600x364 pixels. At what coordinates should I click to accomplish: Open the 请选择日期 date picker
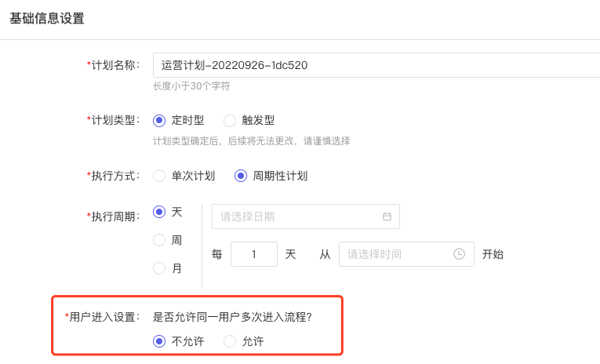point(306,217)
